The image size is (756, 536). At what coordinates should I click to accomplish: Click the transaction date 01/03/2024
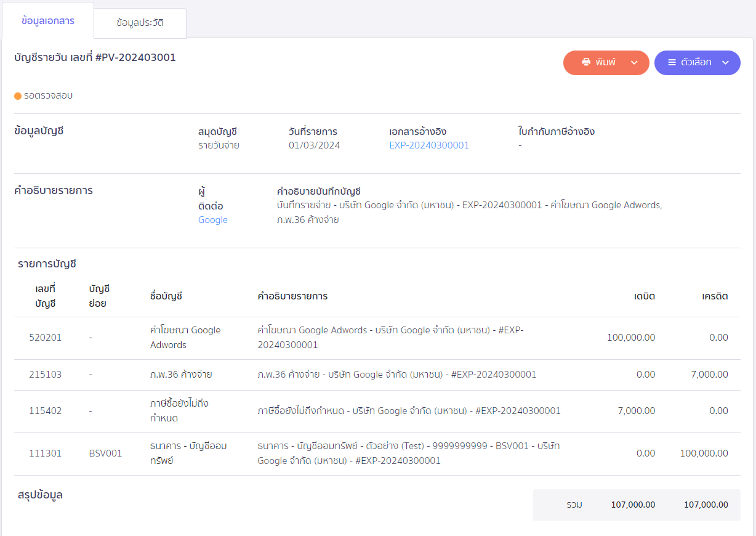point(314,145)
